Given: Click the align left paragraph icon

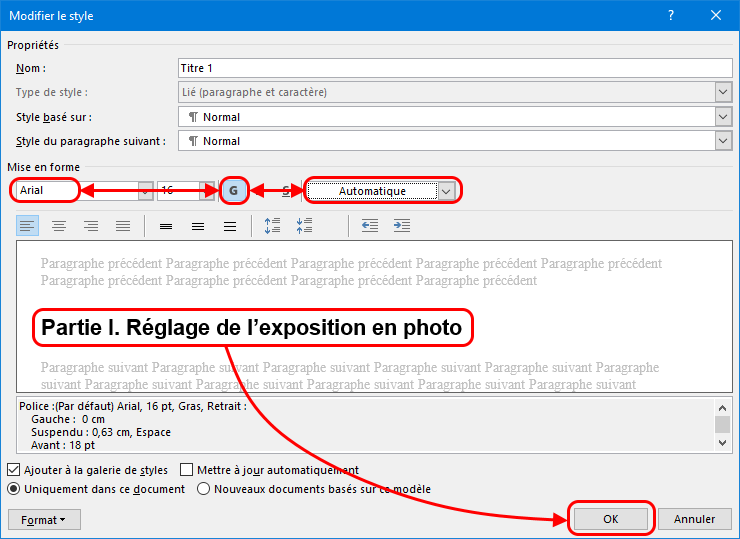Looking at the screenshot, I should pyautogui.click(x=27, y=226).
